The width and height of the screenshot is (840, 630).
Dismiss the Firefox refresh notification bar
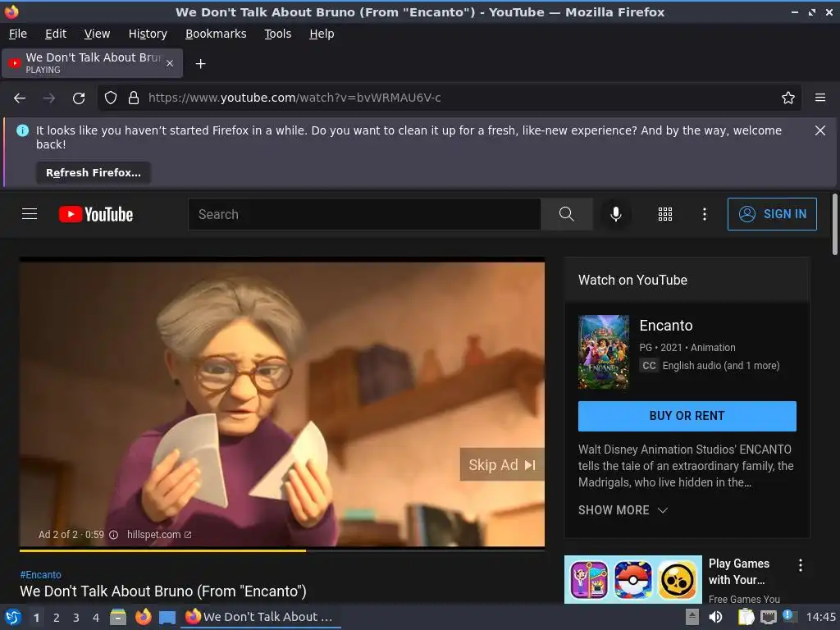819,130
